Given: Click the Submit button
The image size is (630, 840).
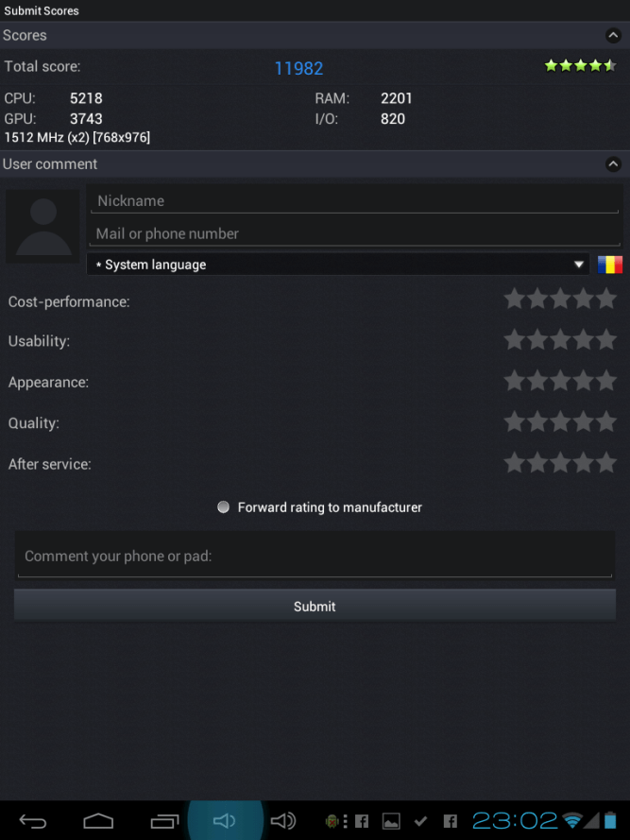Looking at the screenshot, I should [x=315, y=606].
